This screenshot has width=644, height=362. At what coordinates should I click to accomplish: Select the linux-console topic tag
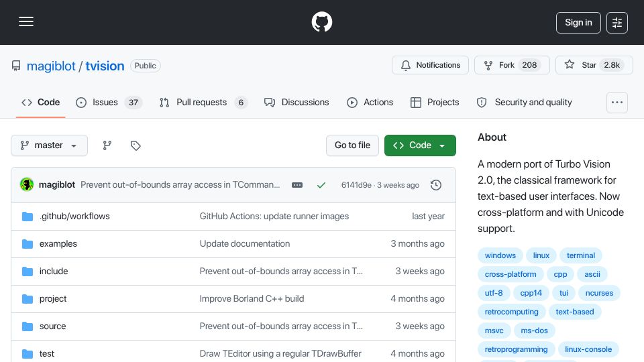pos(588,350)
